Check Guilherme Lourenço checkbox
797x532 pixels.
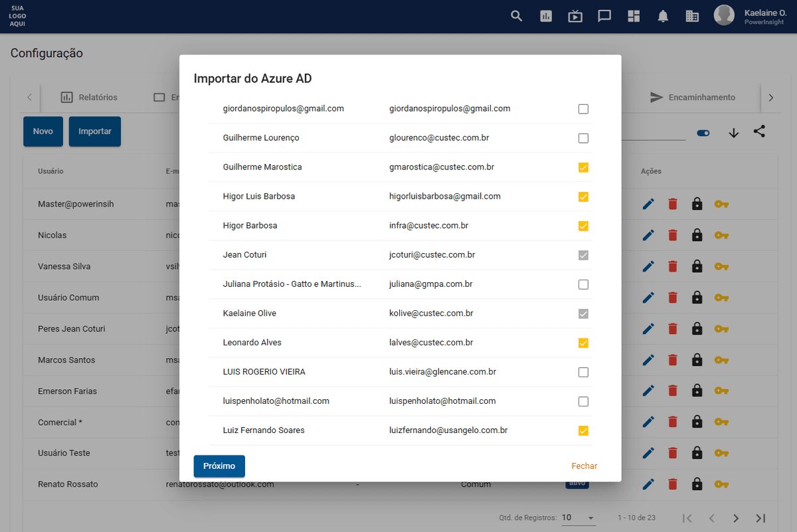583,138
